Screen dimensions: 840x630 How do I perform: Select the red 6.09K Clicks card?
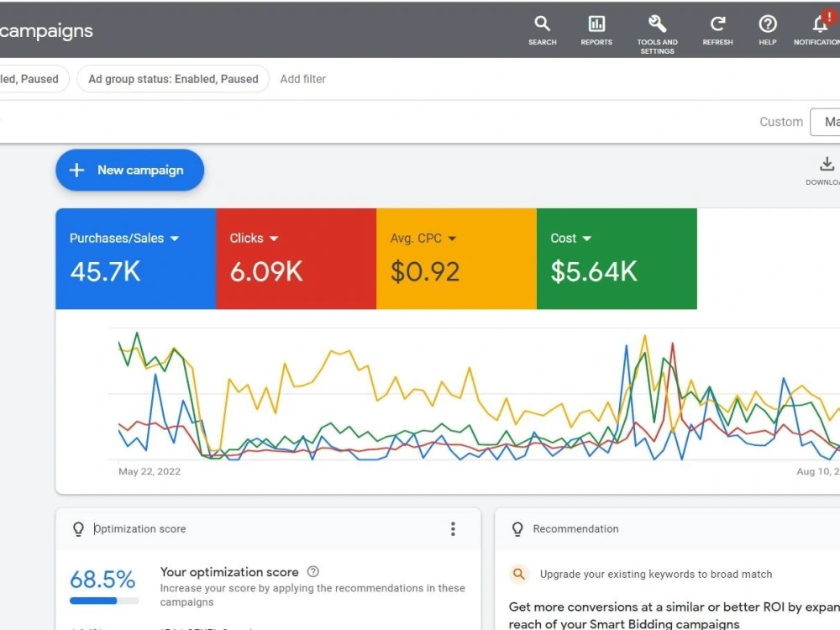(297, 259)
